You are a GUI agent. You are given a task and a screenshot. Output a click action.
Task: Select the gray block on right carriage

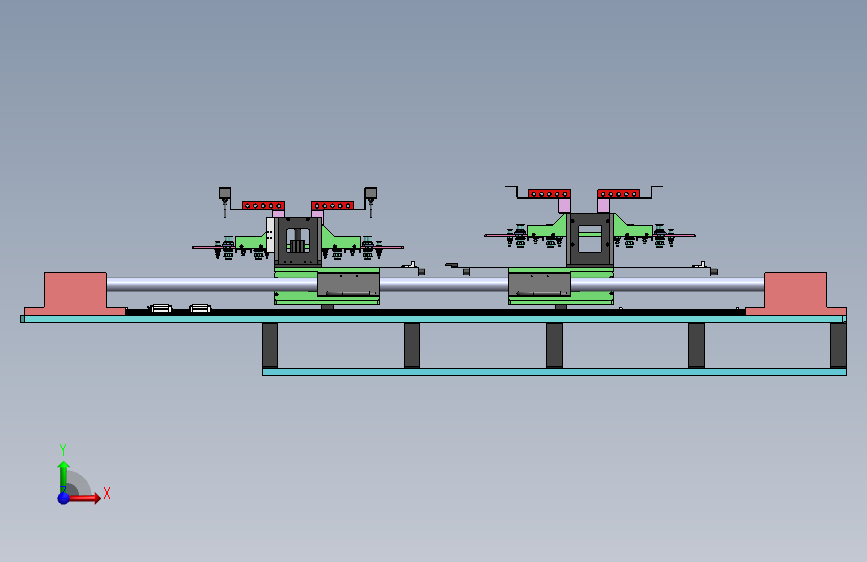[540, 284]
